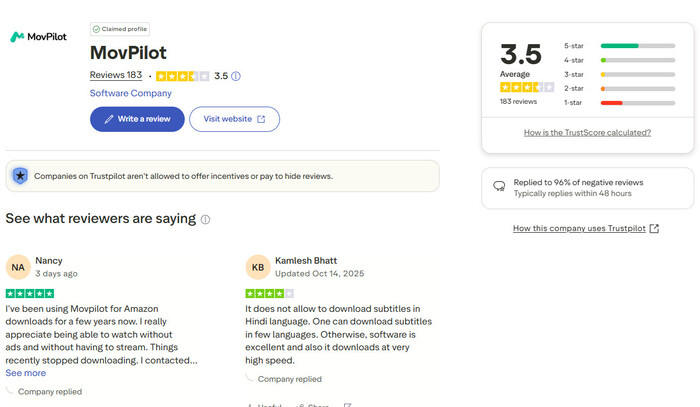Open the Software Company category link
Viewport: 700px width, 407px height.
coord(130,93)
